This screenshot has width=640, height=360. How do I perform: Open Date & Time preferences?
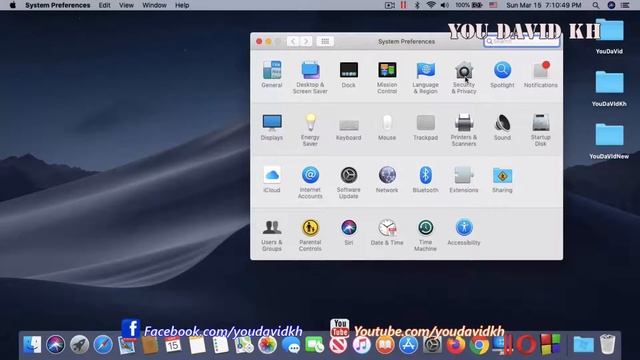click(x=387, y=232)
